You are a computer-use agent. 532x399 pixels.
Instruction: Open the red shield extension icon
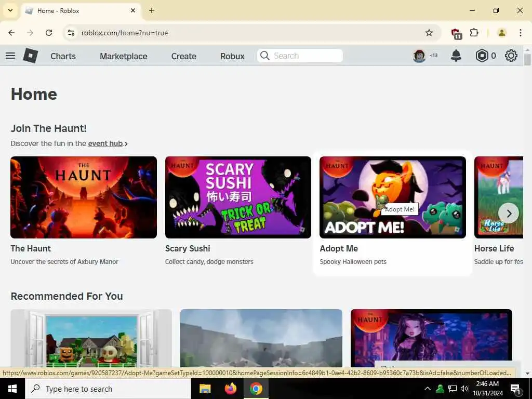pyautogui.click(x=456, y=33)
